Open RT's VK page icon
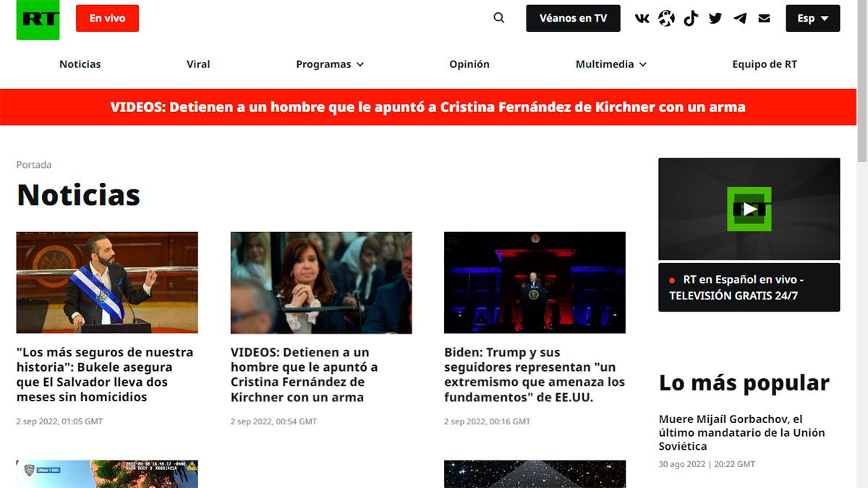 click(642, 19)
